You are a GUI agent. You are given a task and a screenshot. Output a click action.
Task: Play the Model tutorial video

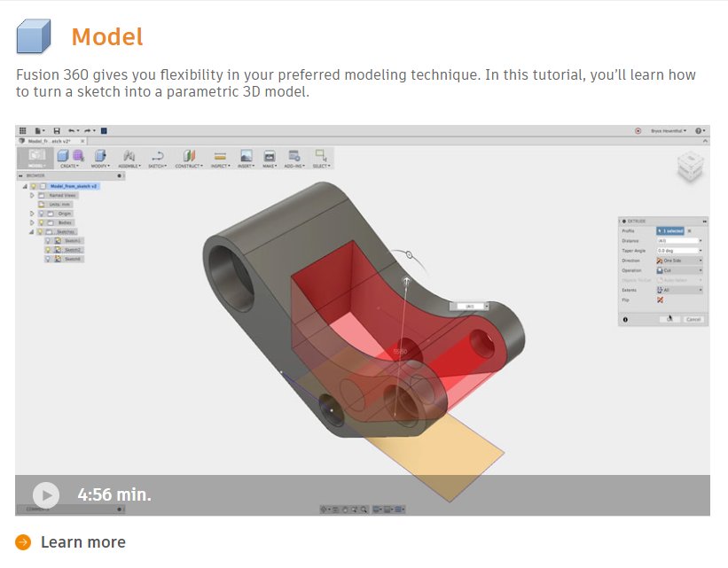(46, 495)
